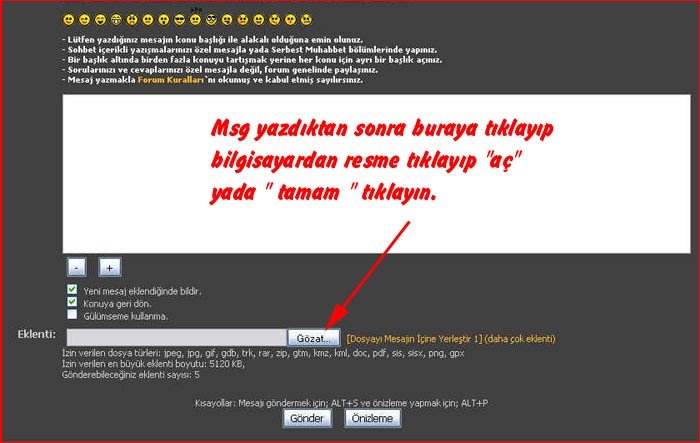The image size is (700, 443).
Task: Insert the fifth smiley from the left
Action: point(133,19)
